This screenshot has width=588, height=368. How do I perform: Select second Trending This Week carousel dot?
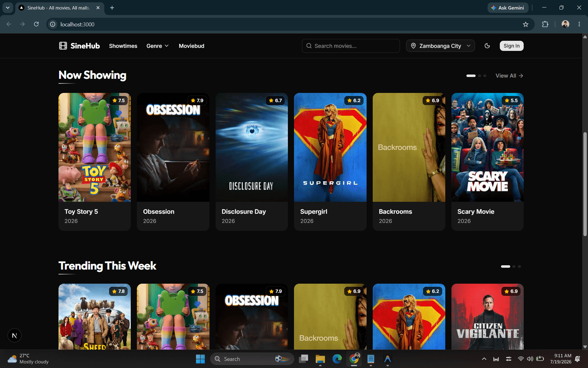coord(514,266)
